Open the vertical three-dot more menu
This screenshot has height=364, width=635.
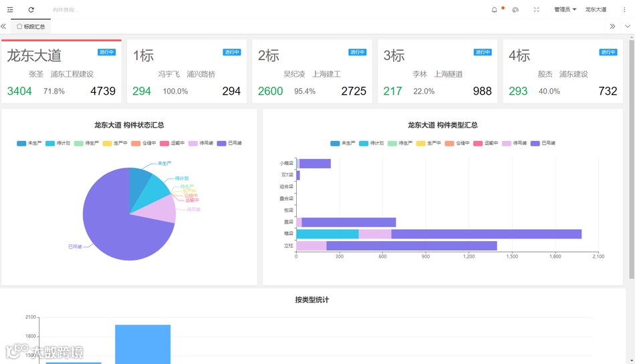pos(624,10)
